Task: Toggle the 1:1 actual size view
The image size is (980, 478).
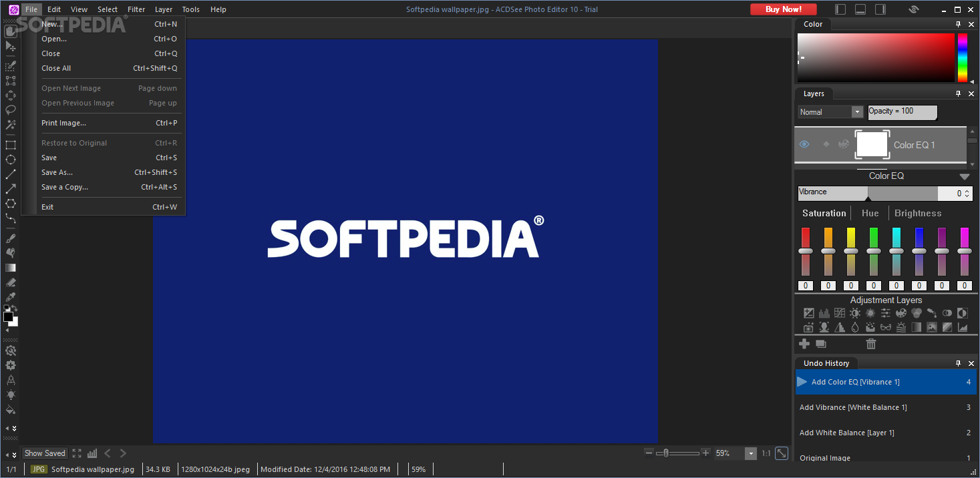Action: point(766,453)
